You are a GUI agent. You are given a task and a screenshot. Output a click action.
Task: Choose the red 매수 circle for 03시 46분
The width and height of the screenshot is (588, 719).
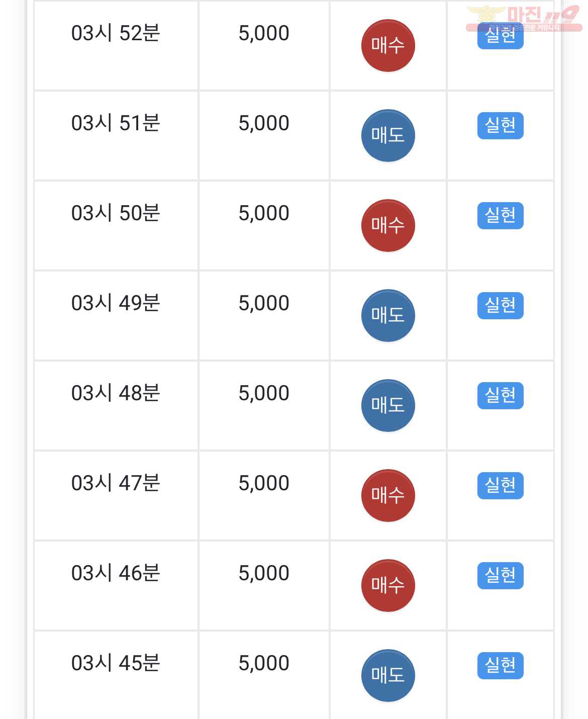388,585
